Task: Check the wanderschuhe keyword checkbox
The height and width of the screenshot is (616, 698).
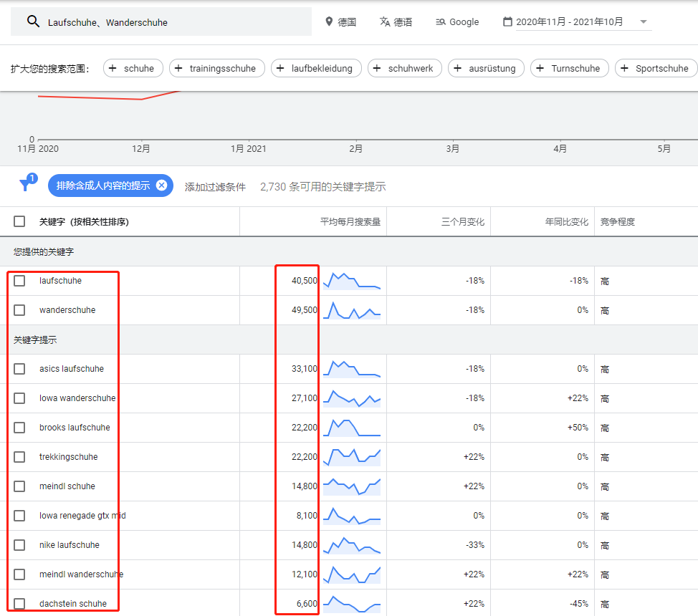Action: coord(19,309)
